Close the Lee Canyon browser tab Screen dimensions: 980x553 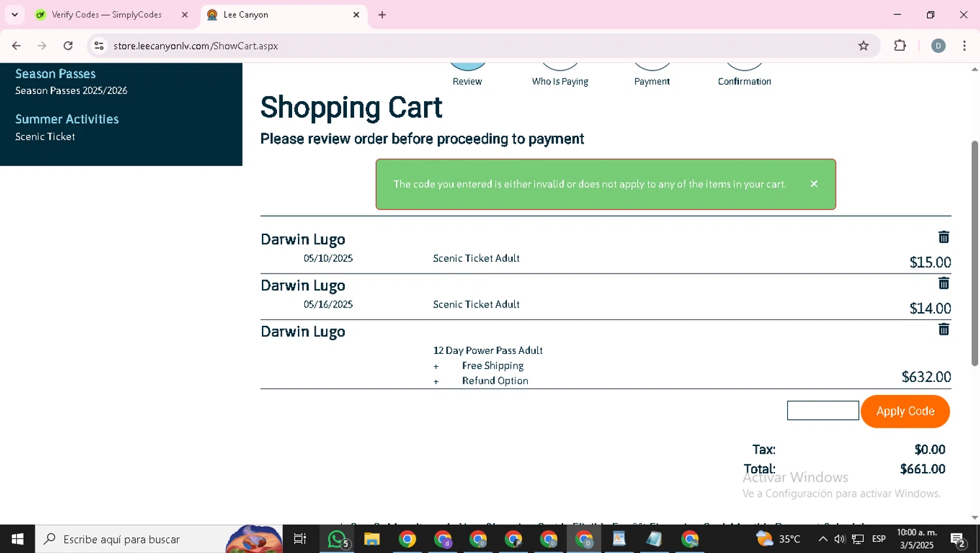pyautogui.click(x=356, y=14)
